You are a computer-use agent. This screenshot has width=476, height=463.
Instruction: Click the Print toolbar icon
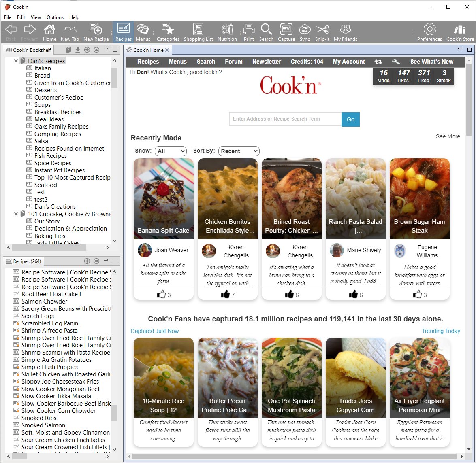pos(249,32)
